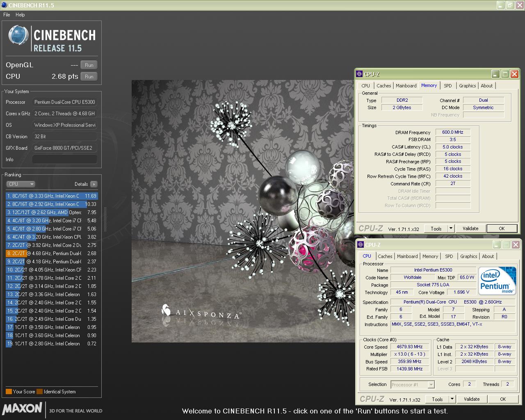Click the orange Your Score legend swatch

coord(9,391)
